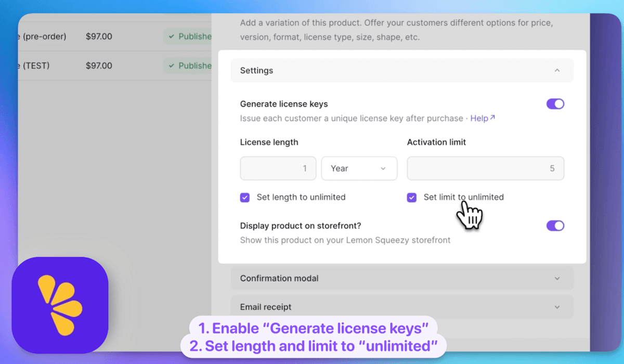Click the "Enable Generate license keys" caption
The image size is (624, 364).
pos(314,328)
